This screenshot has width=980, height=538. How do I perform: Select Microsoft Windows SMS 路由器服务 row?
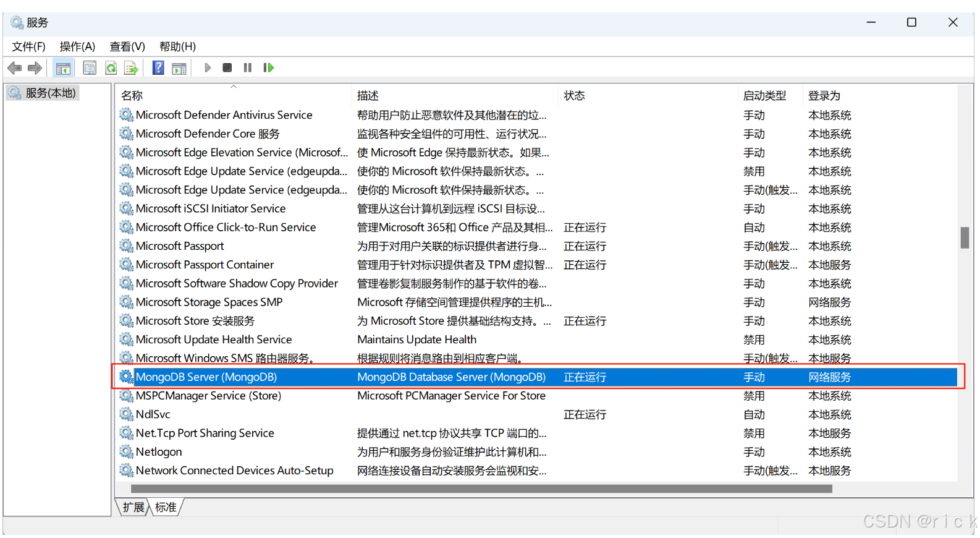536,358
